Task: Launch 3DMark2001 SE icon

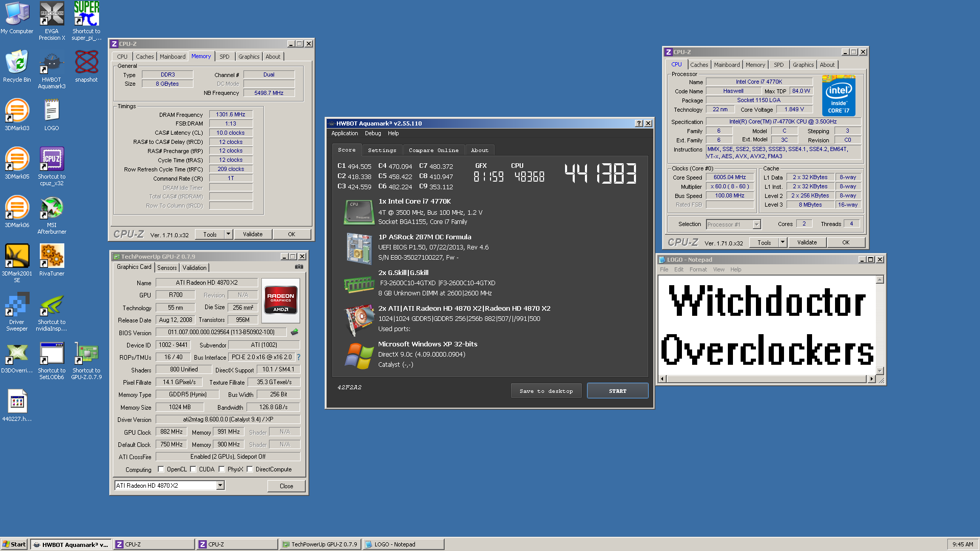Action: 17,263
